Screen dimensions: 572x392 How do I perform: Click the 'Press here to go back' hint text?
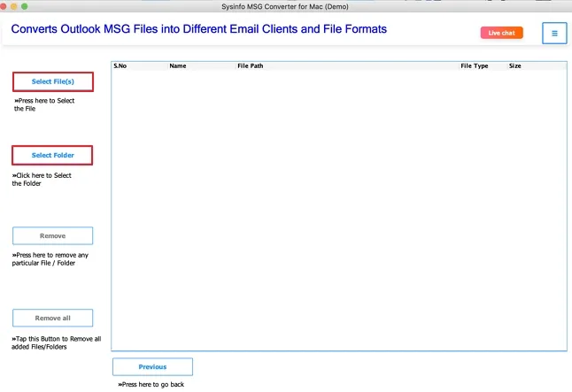coord(151,384)
